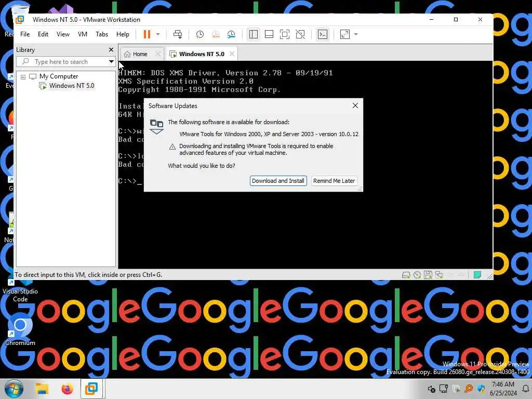Open the Edit menu
Image resolution: width=532 pixels, height=399 pixels.
(43, 34)
